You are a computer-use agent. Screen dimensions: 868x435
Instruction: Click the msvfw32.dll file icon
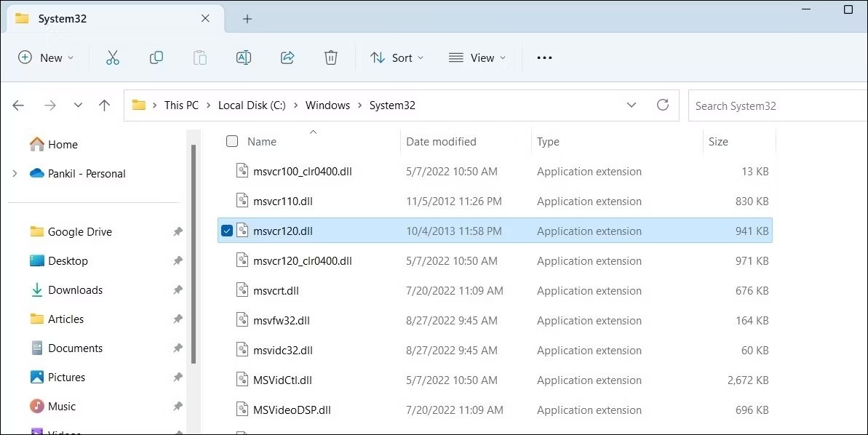pyautogui.click(x=242, y=320)
